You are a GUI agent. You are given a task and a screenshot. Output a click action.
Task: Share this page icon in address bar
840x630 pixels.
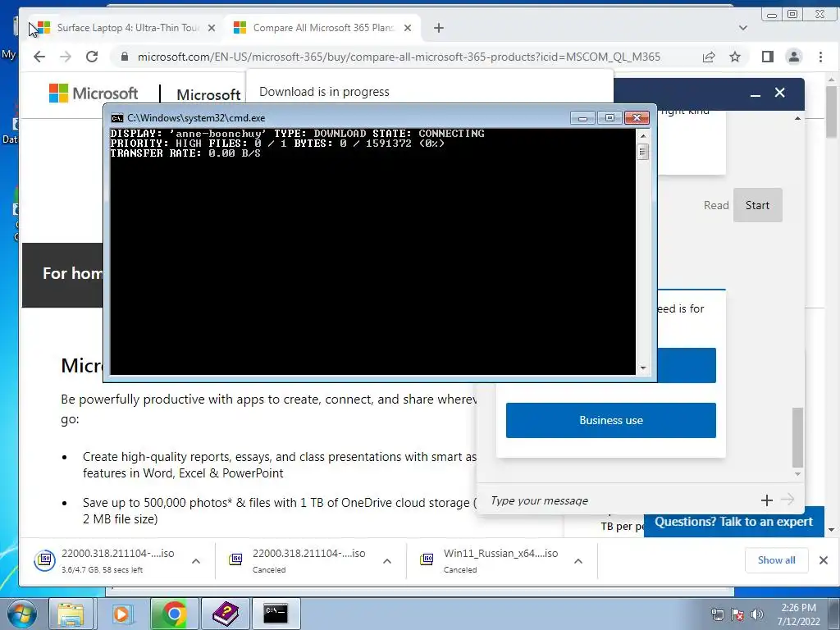tap(709, 57)
